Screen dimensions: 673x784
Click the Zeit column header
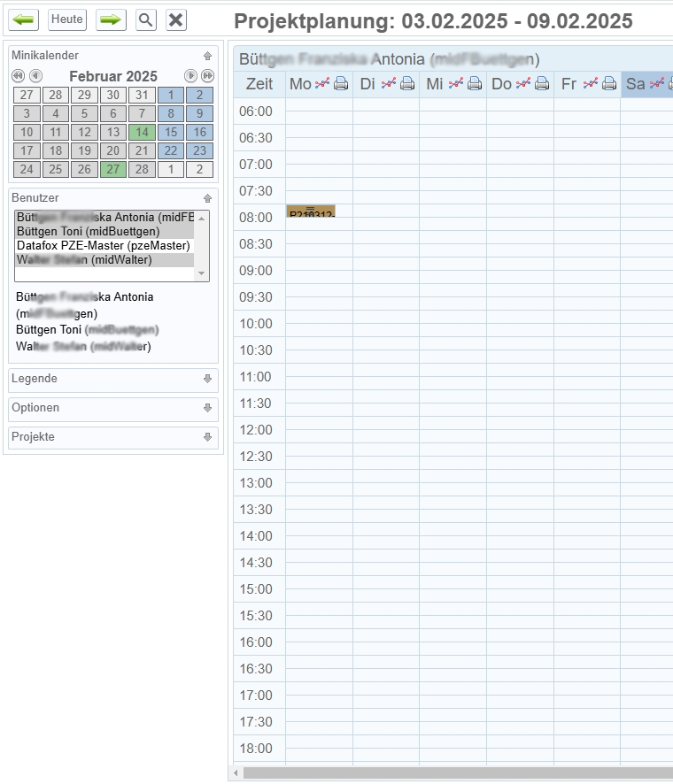259,84
